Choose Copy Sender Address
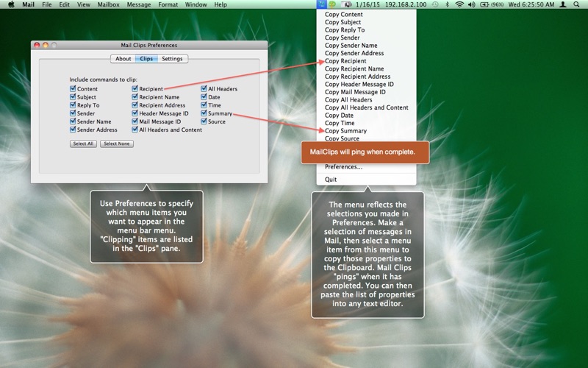Screen dimensions: 588x368 tap(366, 53)
